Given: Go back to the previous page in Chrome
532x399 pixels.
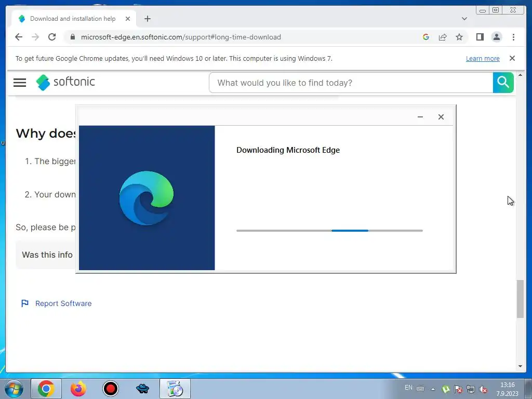Looking at the screenshot, I should [19, 37].
